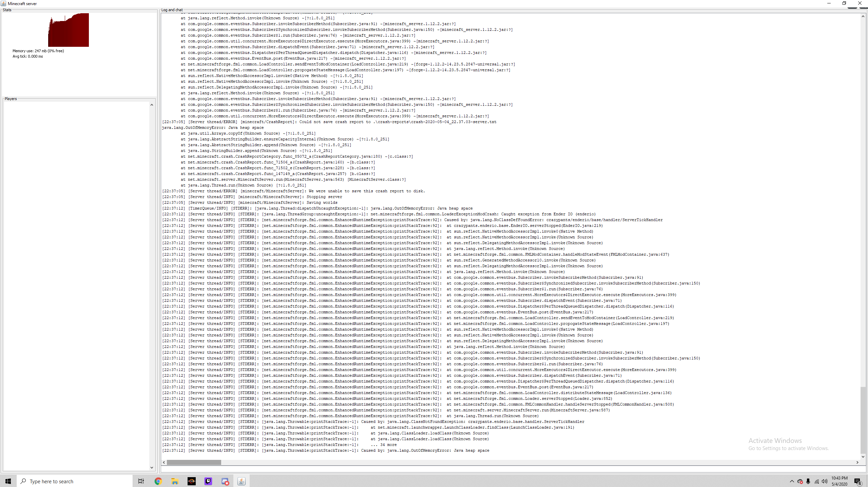Launch Google Chrome from the taskbar
The image size is (868, 487).
point(158,481)
